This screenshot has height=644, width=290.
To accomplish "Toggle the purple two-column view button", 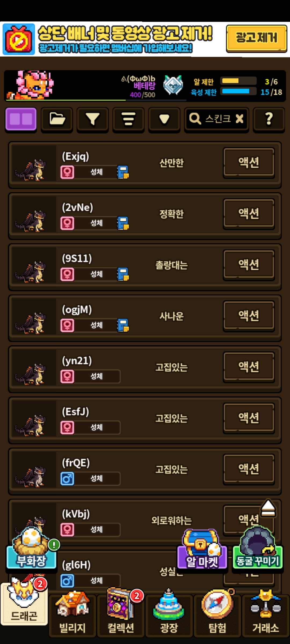I will click(x=21, y=119).
